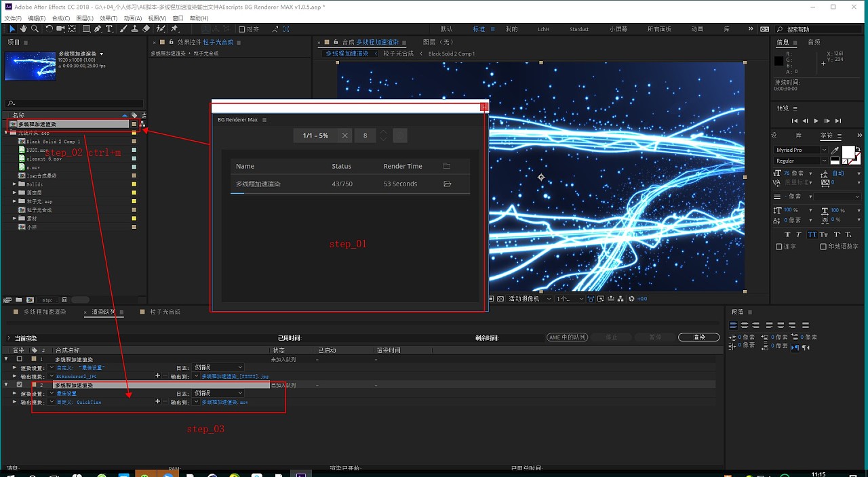This screenshot has width=868, height=477.
Task: Collapse render queue item 1 triangle
Action: (6, 358)
